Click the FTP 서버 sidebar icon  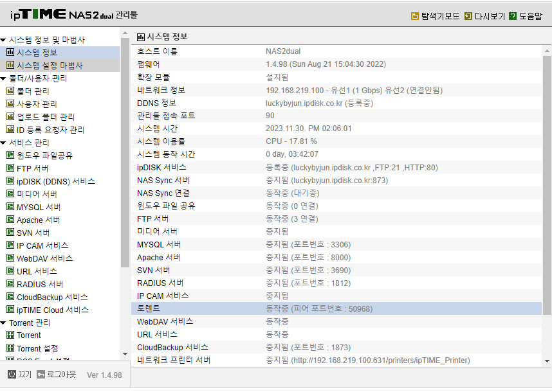tap(10, 168)
